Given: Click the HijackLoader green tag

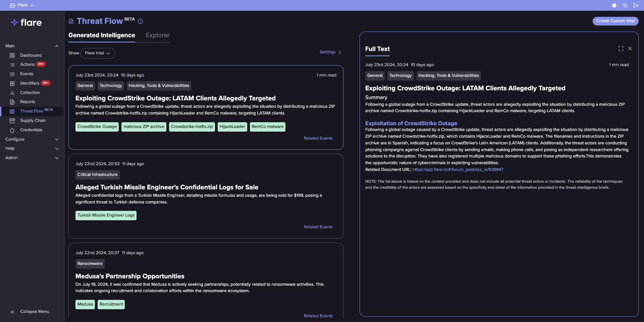Looking at the screenshot, I should click(x=232, y=127).
